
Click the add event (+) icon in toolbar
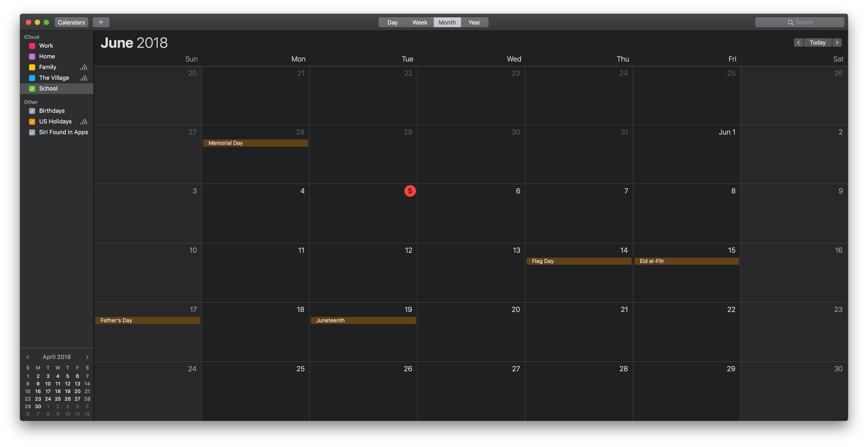click(x=101, y=22)
